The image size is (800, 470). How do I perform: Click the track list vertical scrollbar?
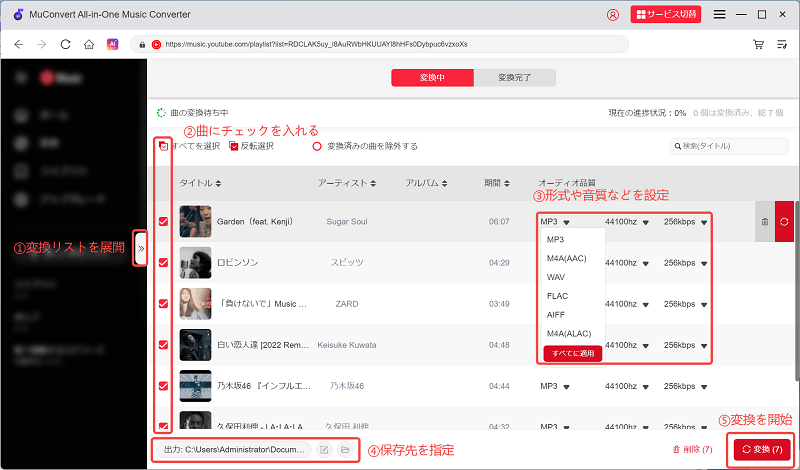(x=797, y=291)
